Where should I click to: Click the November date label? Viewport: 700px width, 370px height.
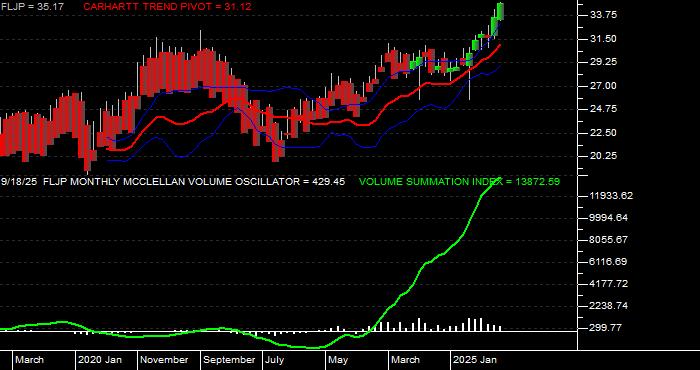tap(165, 360)
